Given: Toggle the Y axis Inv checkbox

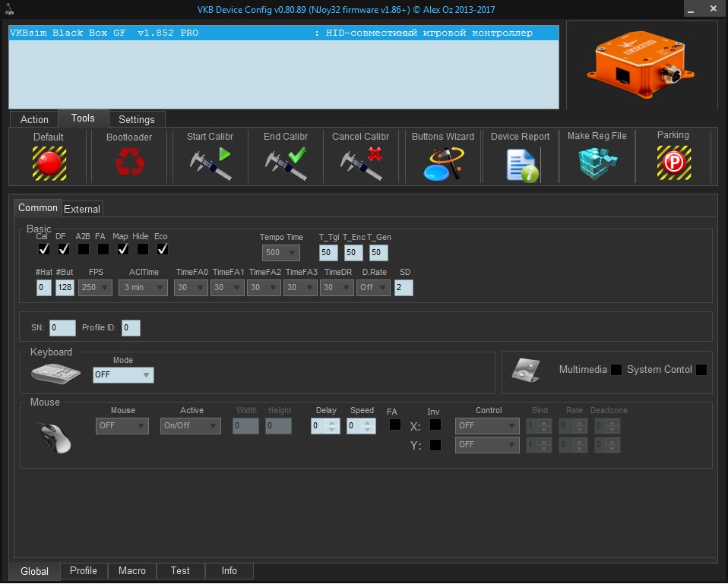Looking at the screenshot, I should 435,445.
